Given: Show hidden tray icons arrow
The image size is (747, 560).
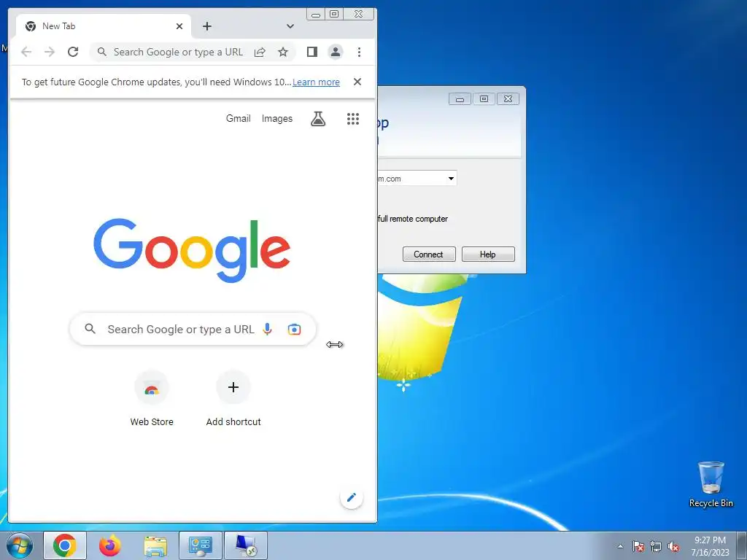Looking at the screenshot, I should [x=620, y=546].
